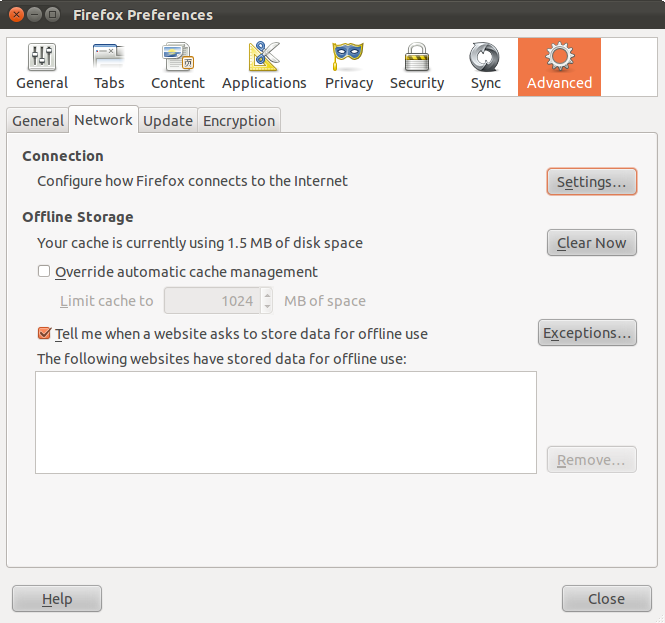The width and height of the screenshot is (665, 623).
Task: Open the Privacy mask icon pane
Action: (349, 67)
